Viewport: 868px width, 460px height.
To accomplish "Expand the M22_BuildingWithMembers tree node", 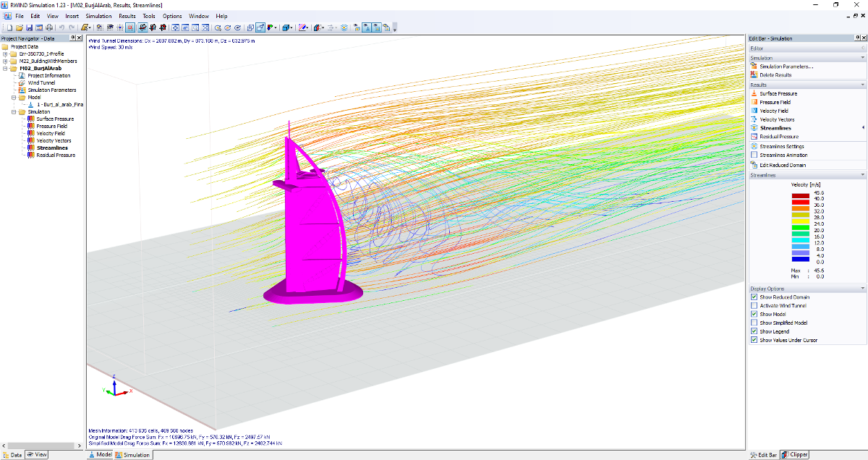I will coord(5,61).
